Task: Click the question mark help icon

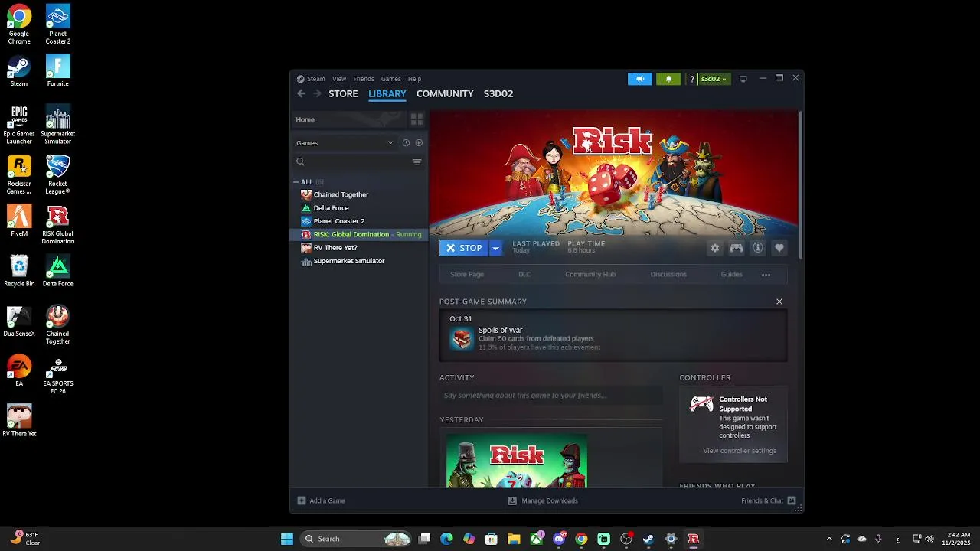Action: pos(692,79)
